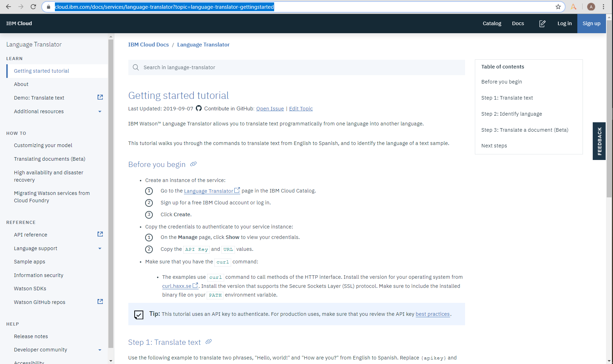Open Watson SDKs sidebar item

pyautogui.click(x=30, y=289)
